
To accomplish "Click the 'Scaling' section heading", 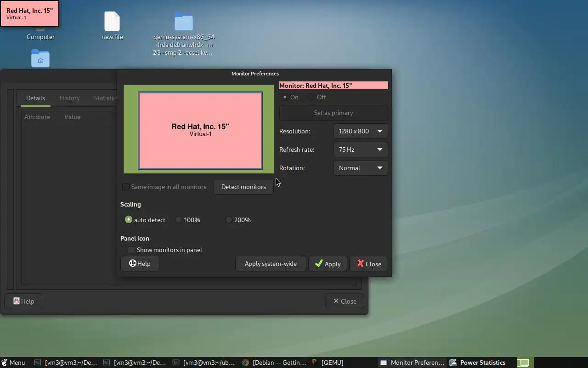I will click(x=130, y=204).
